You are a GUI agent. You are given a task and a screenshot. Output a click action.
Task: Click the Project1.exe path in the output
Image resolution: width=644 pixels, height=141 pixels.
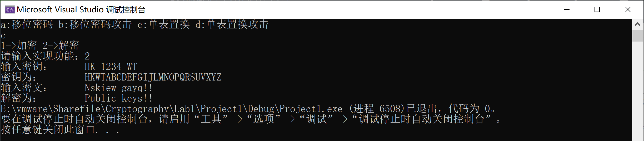(172, 109)
